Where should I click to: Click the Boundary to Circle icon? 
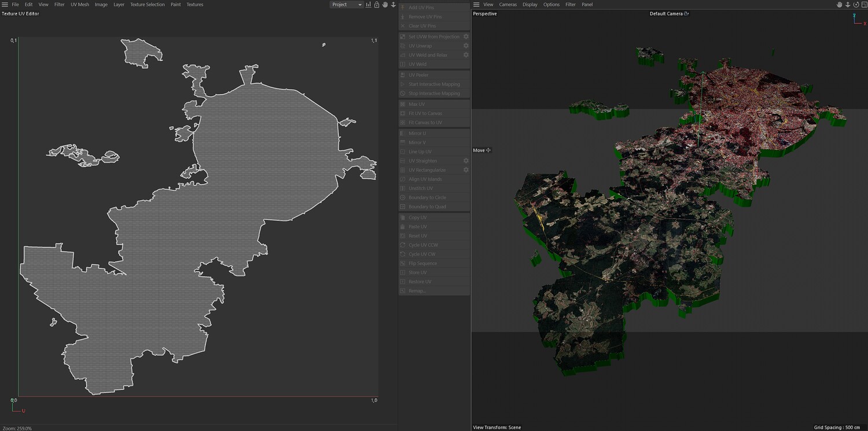[403, 198]
